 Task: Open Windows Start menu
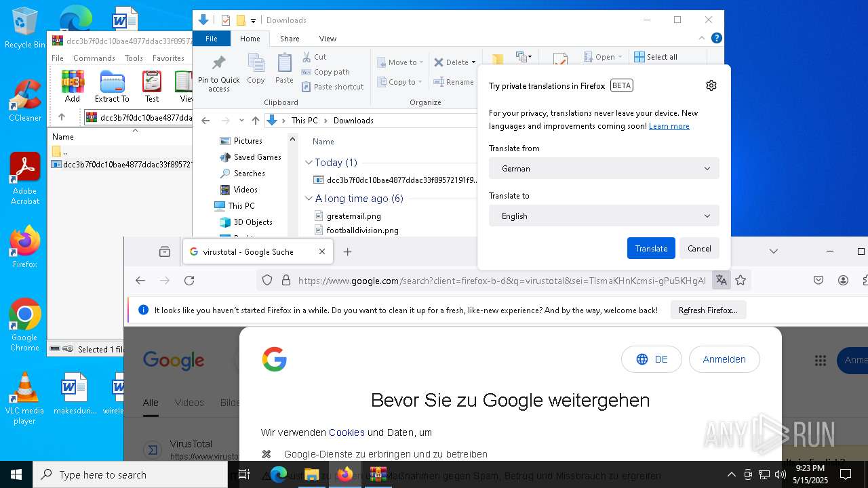[x=16, y=474]
